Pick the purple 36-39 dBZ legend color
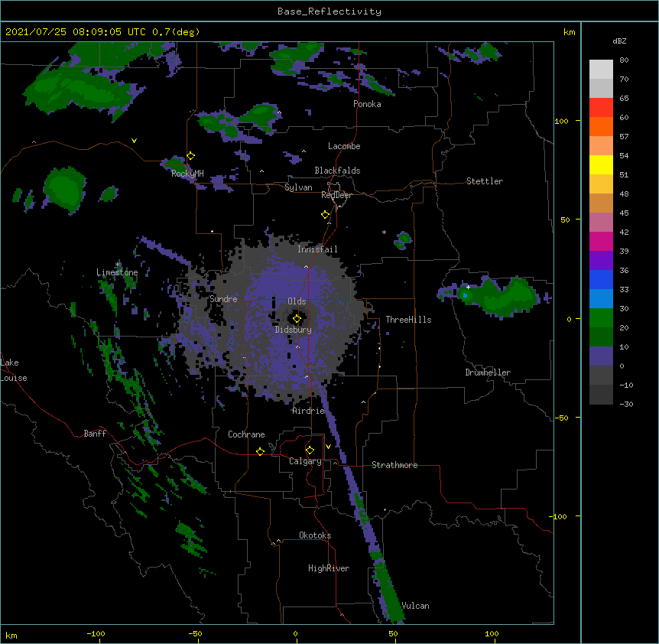This screenshot has width=659, height=644. point(601,261)
